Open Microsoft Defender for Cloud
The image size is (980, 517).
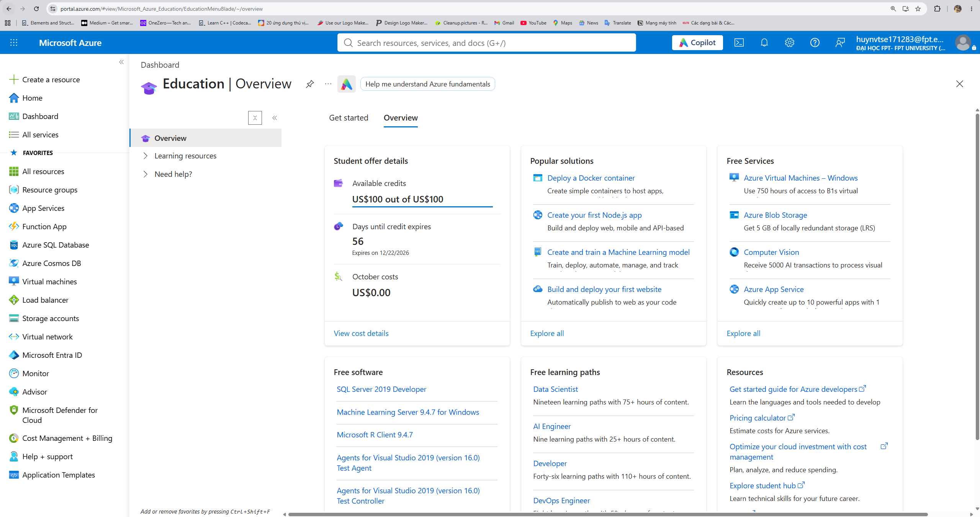[x=60, y=415]
